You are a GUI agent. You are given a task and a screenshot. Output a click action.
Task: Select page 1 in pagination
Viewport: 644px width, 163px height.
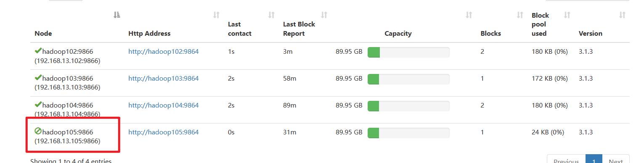point(594,159)
